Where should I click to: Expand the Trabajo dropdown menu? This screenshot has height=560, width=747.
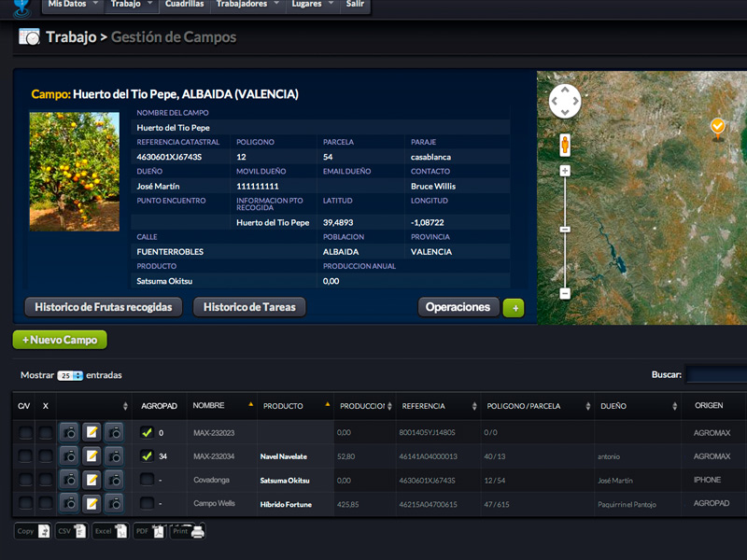124,5
